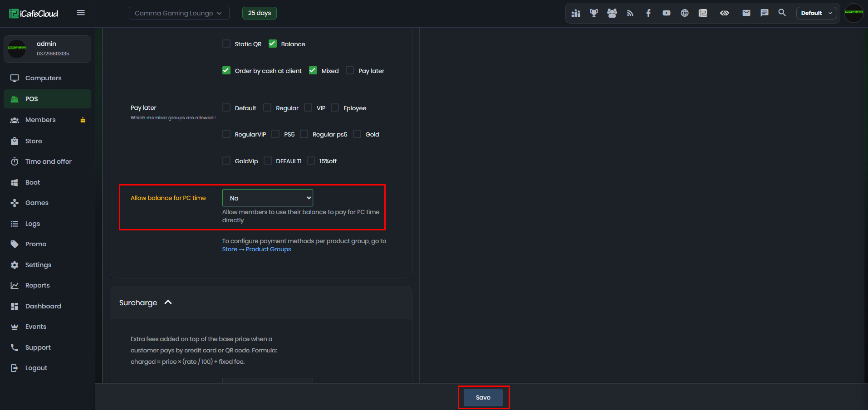The width and height of the screenshot is (868, 410).
Task: Check the 15%off member group
Action: coord(311,161)
